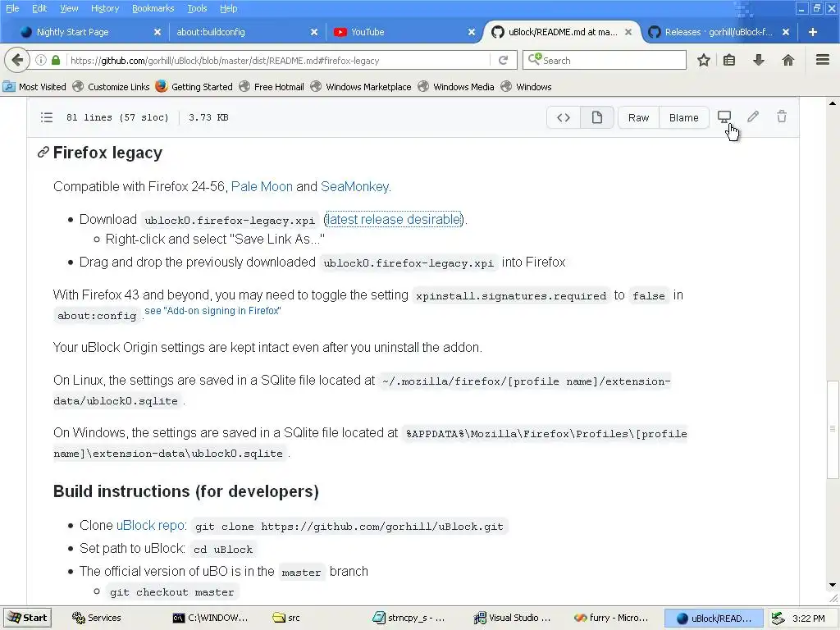
Task: Switch to furry - Micro... taskbar item
Action: 611,618
